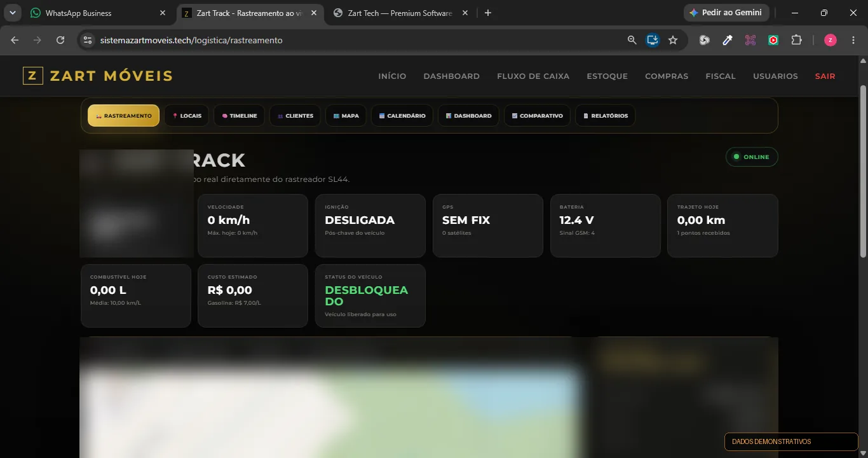Select the Clientes tab
This screenshot has width=868, height=458.
tap(295, 116)
